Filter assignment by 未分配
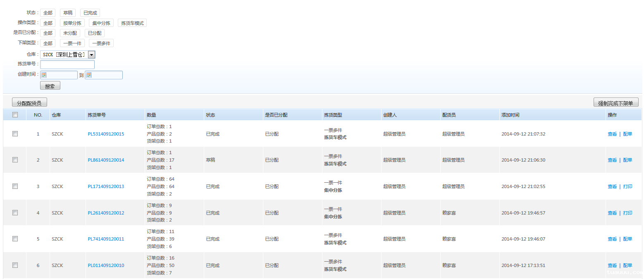Image resolution: width=644 pixels, height=279 pixels. pyautogui.click(x=70, y=33)
